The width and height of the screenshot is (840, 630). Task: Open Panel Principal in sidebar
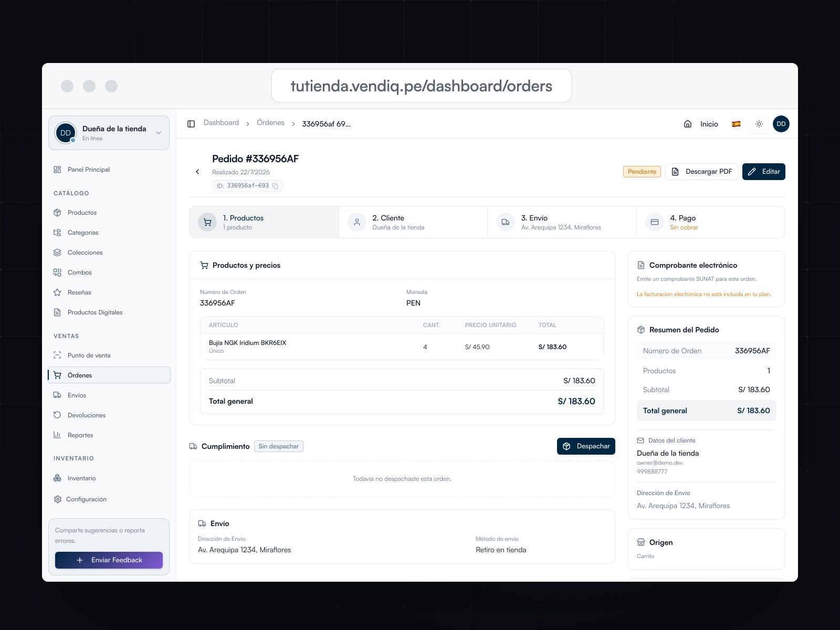(x=109, y=170)
